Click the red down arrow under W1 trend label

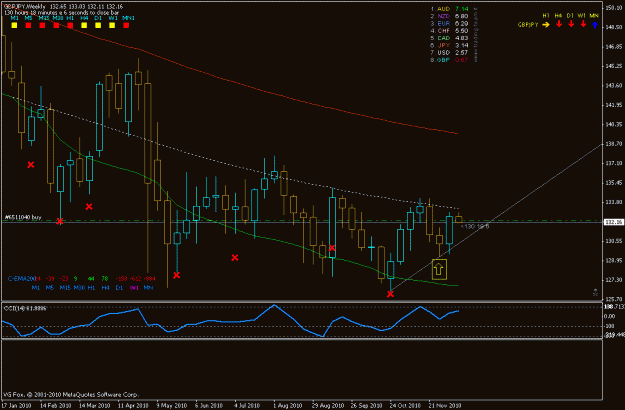pos(583,24)
